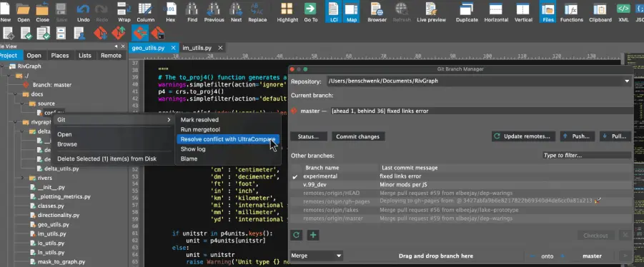This screenshot has width=644, height=267.
Task: Close the geo_utils.py tab
Action: tap(173, 48)
